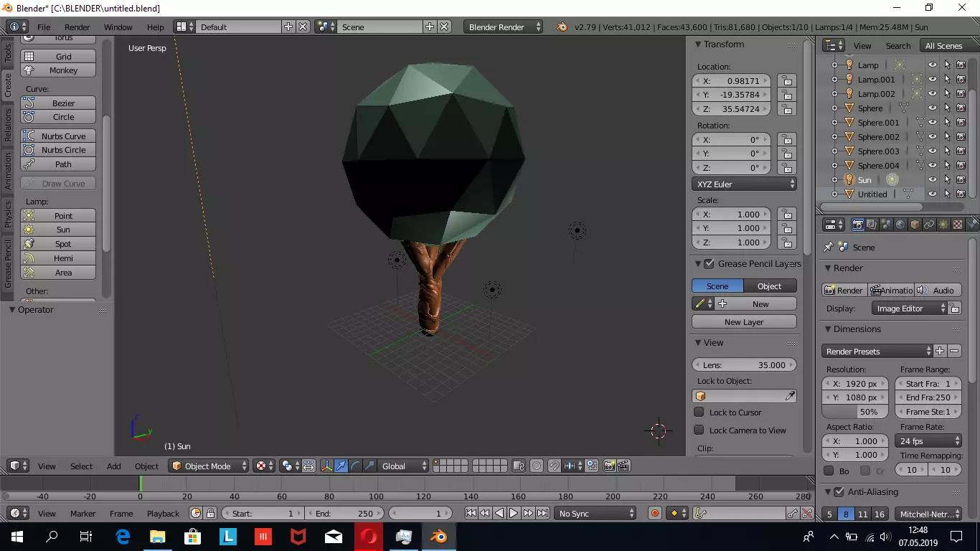Open the Render Layers properties tab icon
This screenshot has width=980, height=551.
(x=872, y=225)
